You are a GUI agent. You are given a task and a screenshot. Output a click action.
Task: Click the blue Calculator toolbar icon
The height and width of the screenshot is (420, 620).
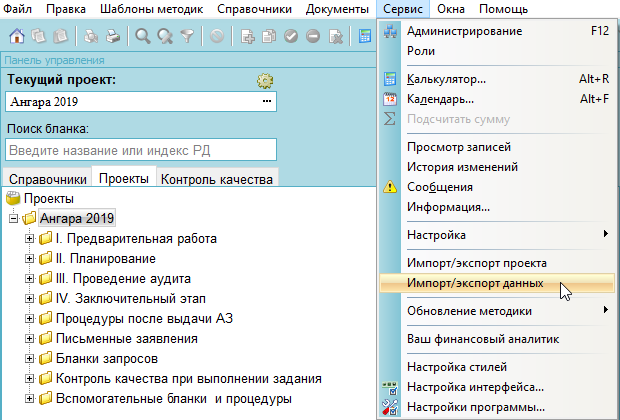(365, 36)
